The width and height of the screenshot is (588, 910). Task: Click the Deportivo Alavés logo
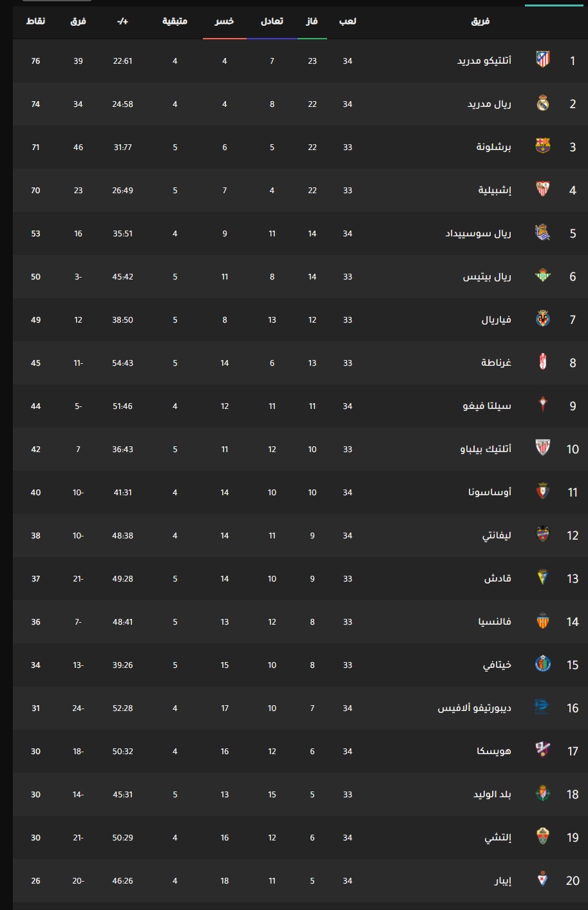click(x=543, y=708)
